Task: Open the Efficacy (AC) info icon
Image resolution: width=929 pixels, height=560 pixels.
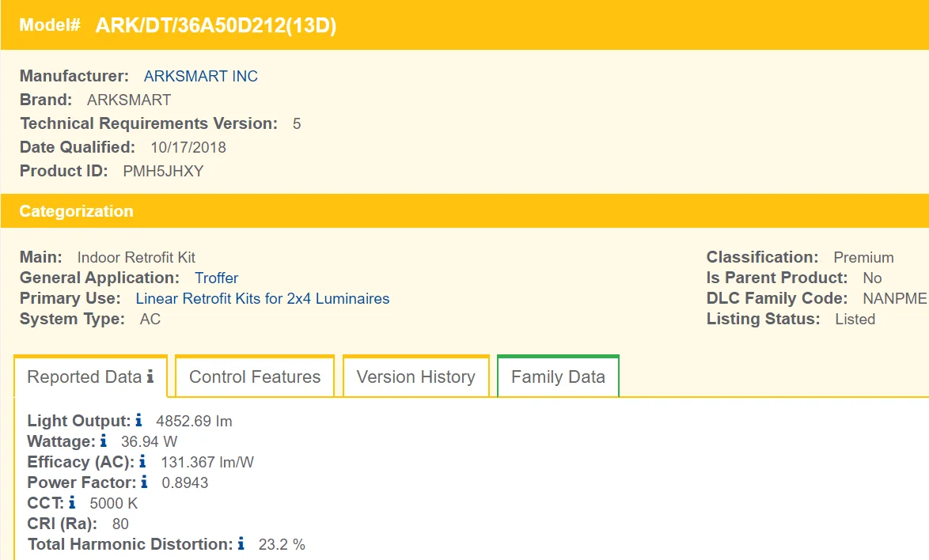Action: [x=142, y=461]
